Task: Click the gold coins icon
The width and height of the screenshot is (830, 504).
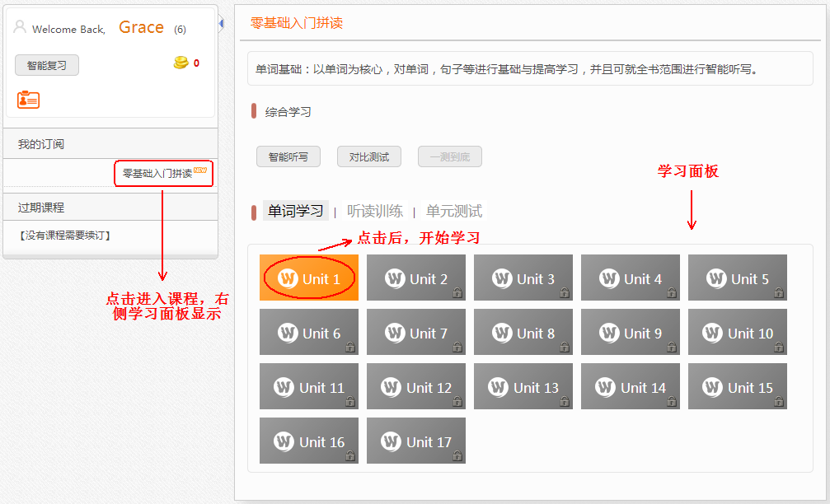Action: pyautogui.click(x=181, y=63)
